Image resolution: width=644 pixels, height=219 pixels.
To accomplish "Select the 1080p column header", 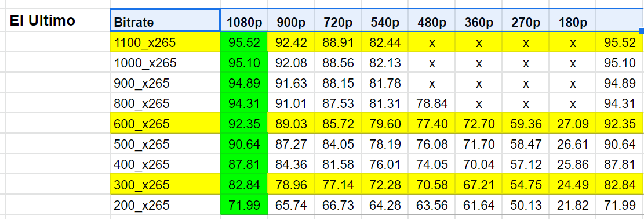I will (x=244, y=20).
